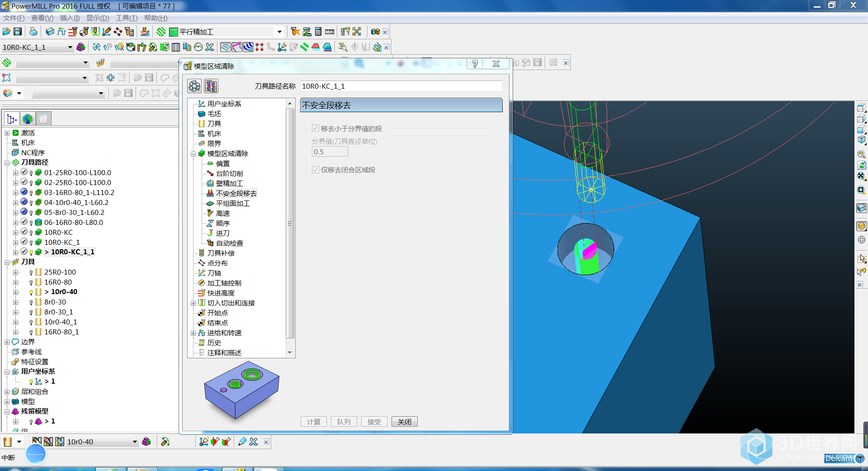Toggle 移去小于分界值的段 checkbox
This screenshot has height=471, width=868.
point(316,128)
